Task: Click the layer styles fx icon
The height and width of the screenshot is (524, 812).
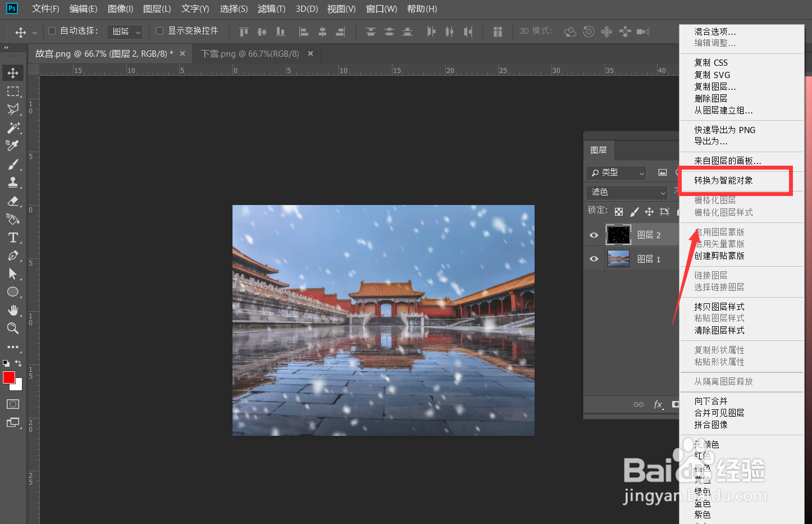Action: [659, 404]
